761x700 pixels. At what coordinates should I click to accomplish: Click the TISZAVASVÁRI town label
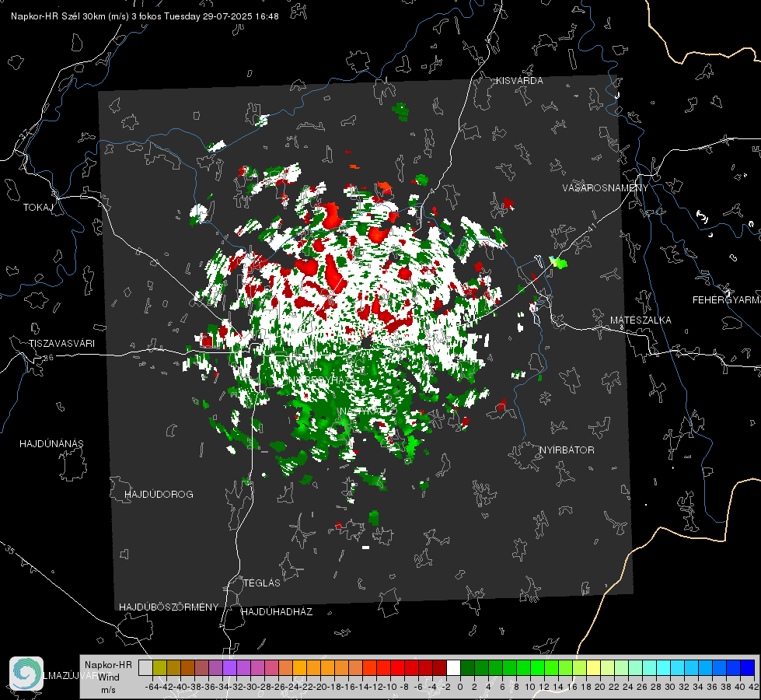[x=61, y=344]
